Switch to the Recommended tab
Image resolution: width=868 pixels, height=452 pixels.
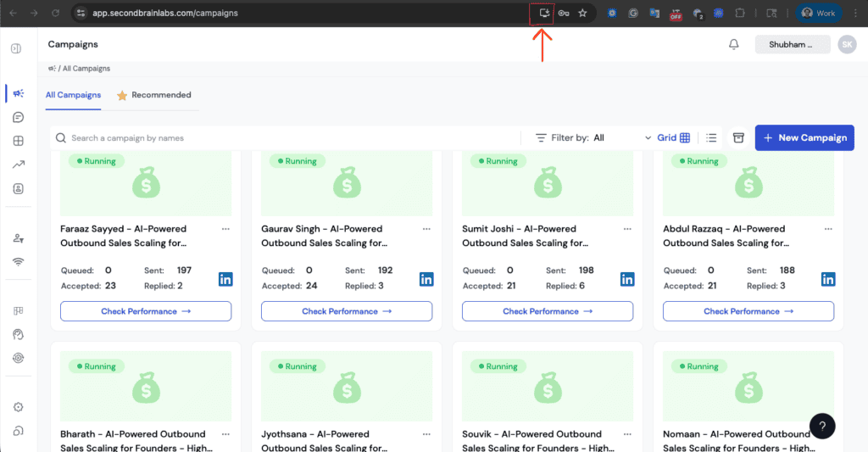click(x=154, y=95)
